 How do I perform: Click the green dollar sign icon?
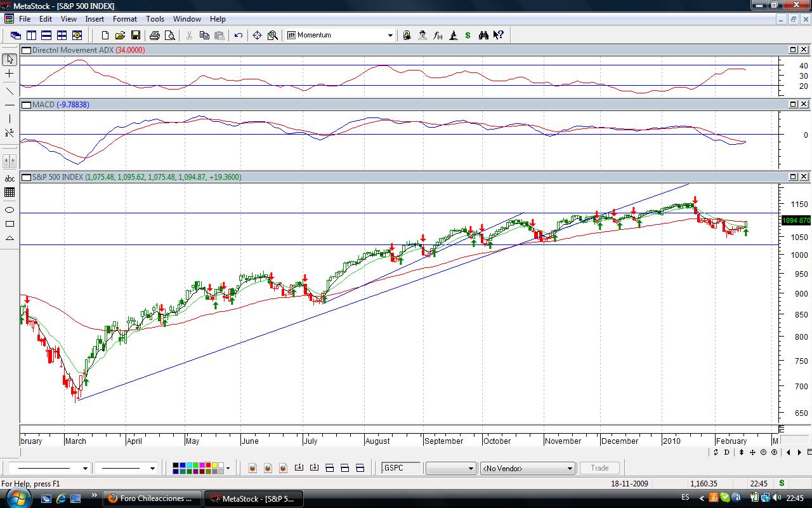tap(468, 36)
